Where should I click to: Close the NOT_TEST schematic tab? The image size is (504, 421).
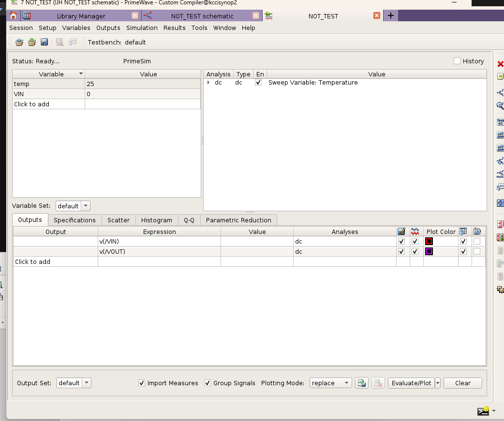point(256,15)
